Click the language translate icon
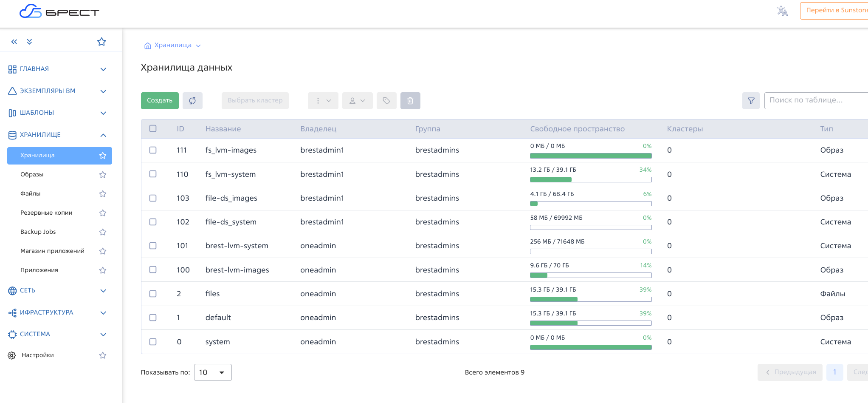868x403 pixels. 782,11
